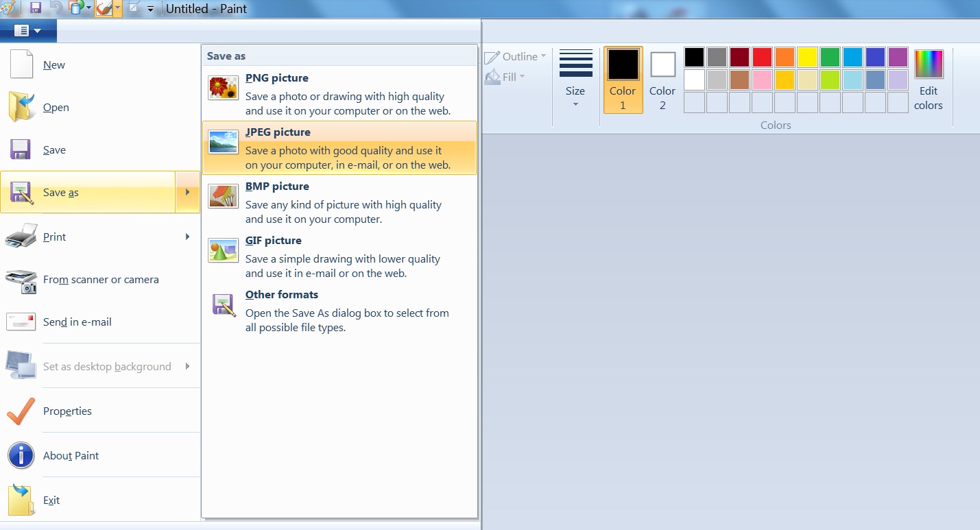Viewport: 980px width, 530px height.
Task: Exit the Paint application
Action: 51,501
